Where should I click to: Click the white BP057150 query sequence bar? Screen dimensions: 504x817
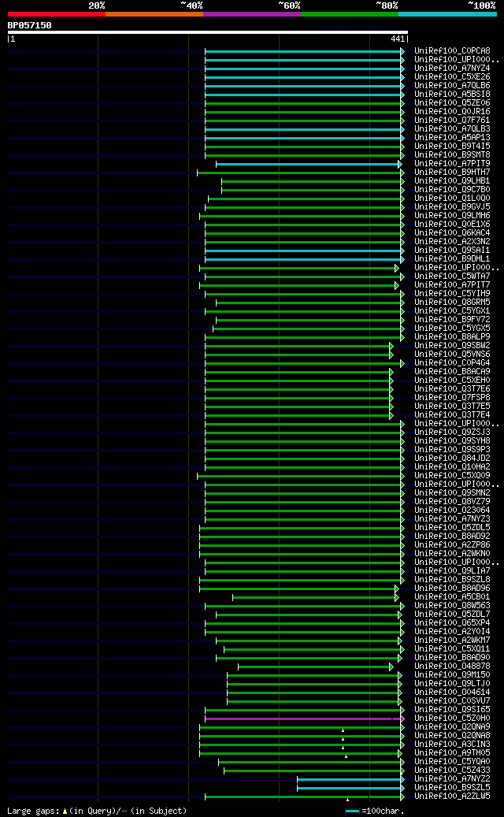(x=207, y=32)
